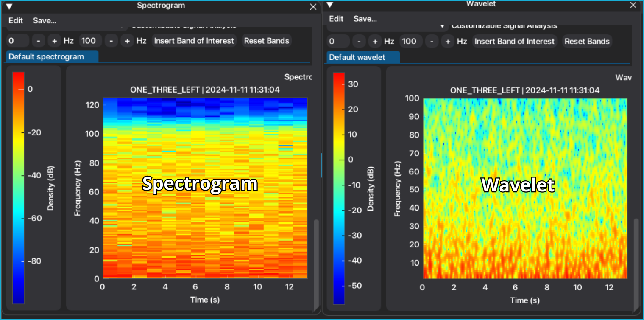Click Insert Band of Interest in Wavelet window
Screen dimensions: 644x320
click(x=514, y=41)
